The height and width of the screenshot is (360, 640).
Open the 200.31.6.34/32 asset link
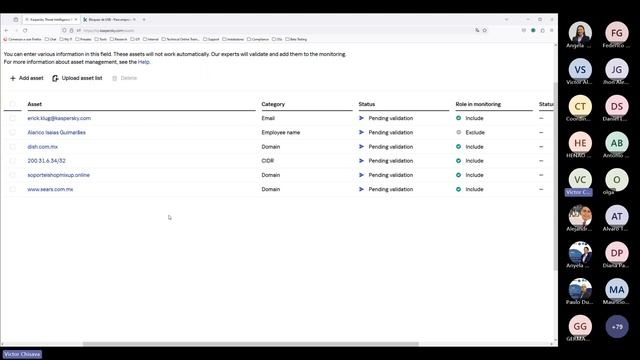pos(46,161)
